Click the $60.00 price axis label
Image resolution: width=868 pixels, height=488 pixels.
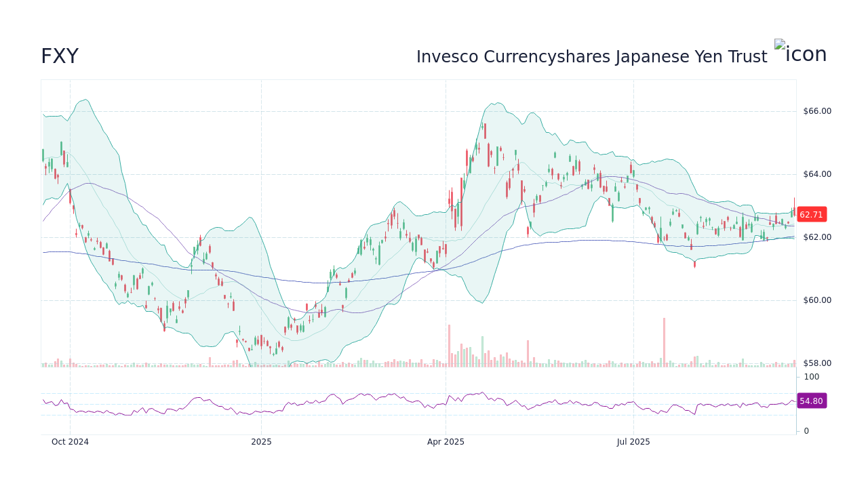click(x=817, y=300)
